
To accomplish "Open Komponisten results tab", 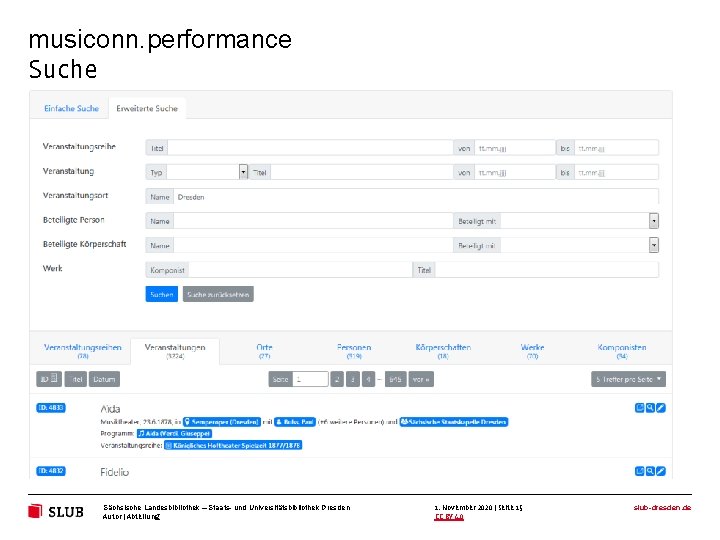I will click(x=622, y=351).
